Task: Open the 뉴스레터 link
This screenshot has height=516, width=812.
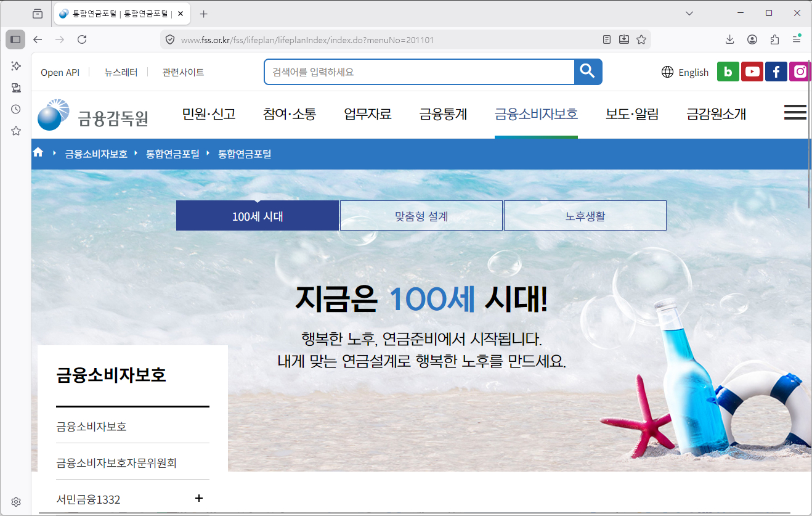Action: point(121,72)
